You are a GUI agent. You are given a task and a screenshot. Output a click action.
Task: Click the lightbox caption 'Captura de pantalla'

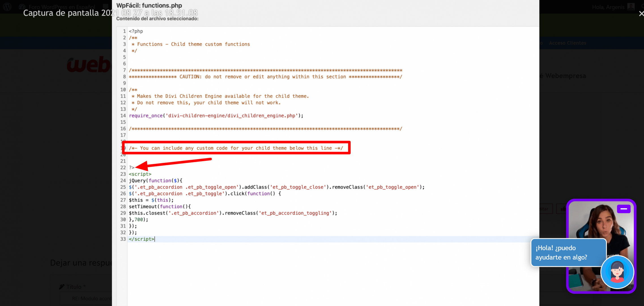pos(110,13)
